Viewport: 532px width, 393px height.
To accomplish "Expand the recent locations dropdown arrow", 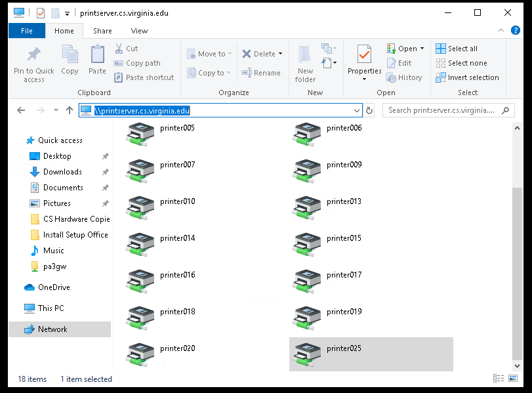I will (56, 110).
